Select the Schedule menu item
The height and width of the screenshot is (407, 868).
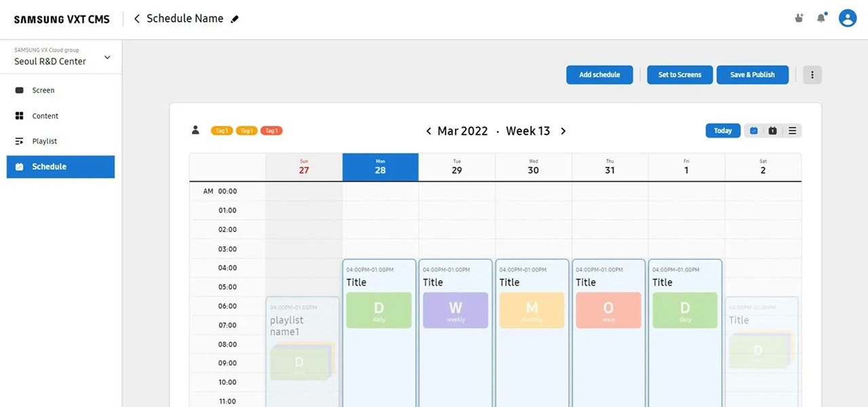(x=61, y=167)
